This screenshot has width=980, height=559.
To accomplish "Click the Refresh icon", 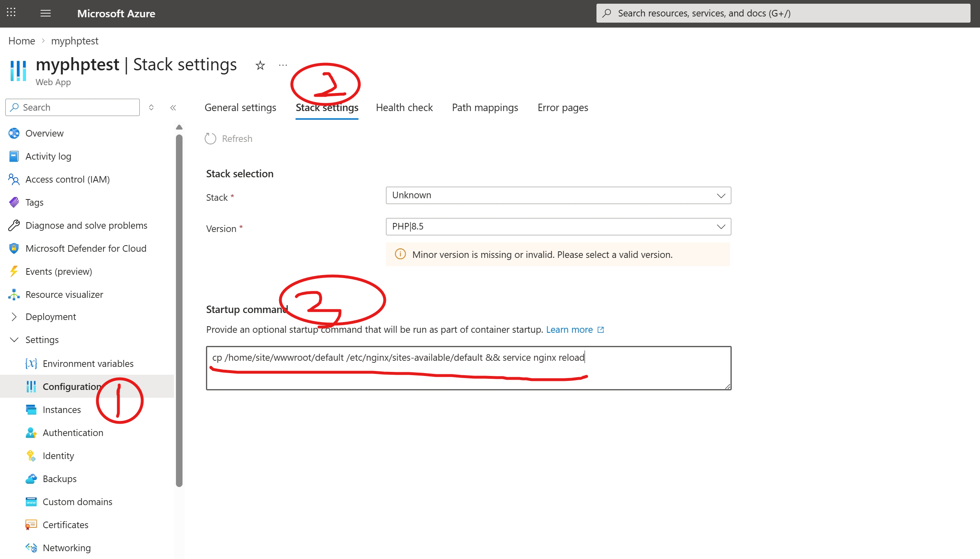I will click(210, 139).
